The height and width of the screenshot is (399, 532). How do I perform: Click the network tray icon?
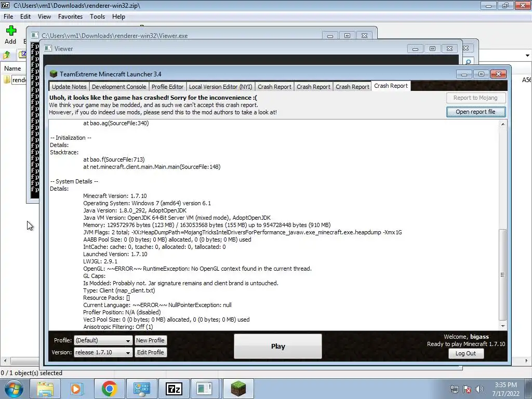pyautogui.click(x=454, y=389)
